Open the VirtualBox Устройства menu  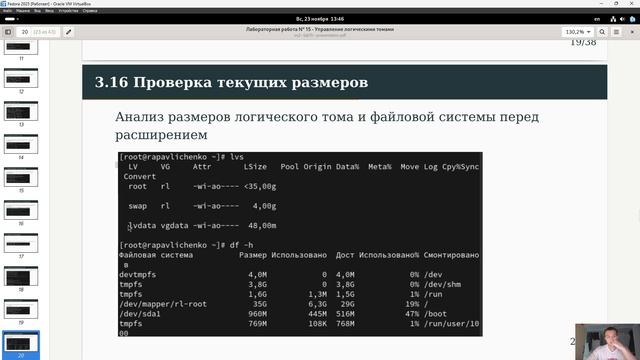point(68,11)
